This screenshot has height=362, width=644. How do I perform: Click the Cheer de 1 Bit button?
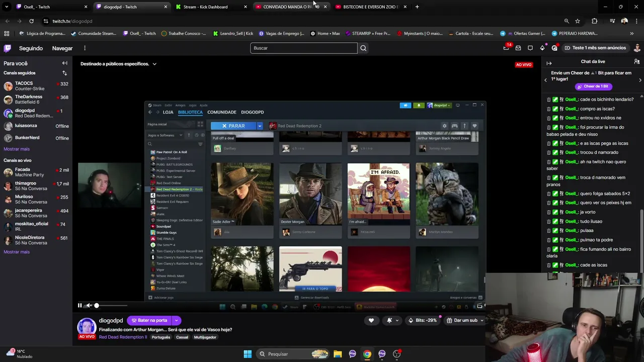[594, 86]
